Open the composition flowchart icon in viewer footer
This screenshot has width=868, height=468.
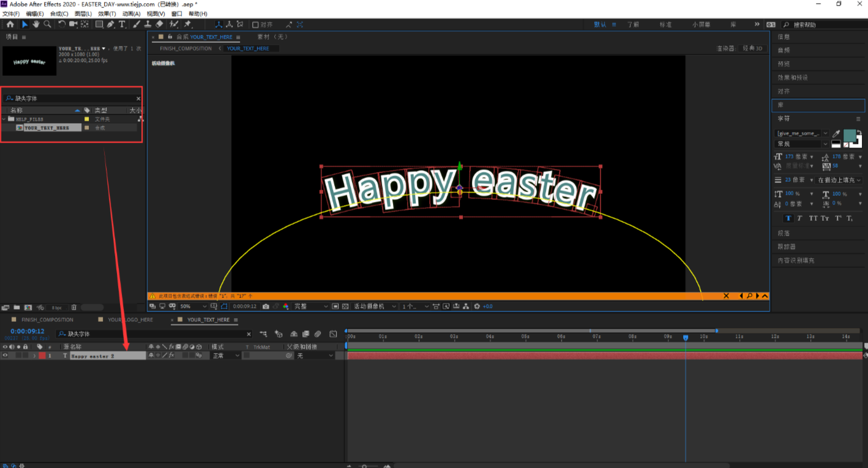point(466,306)
